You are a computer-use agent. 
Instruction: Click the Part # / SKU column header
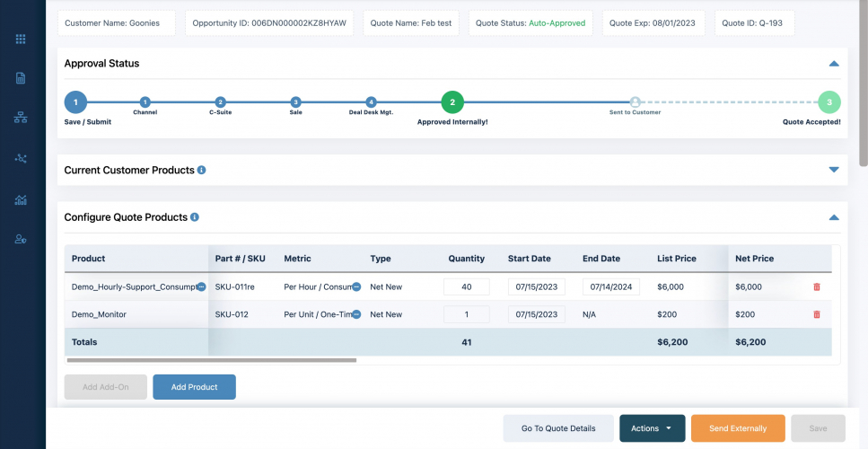click(x=241, y=259)
